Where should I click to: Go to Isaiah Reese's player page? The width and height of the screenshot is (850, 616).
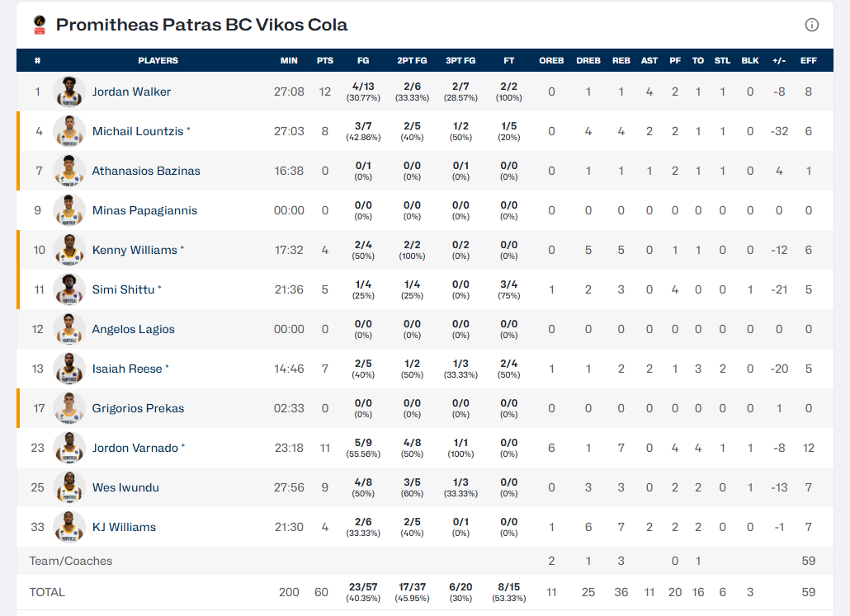[x=127, y=369]
